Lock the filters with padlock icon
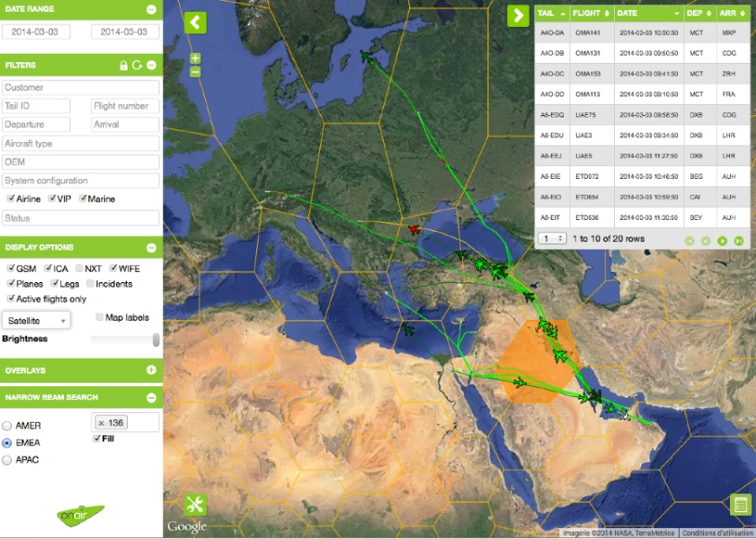 coord(124,66)
